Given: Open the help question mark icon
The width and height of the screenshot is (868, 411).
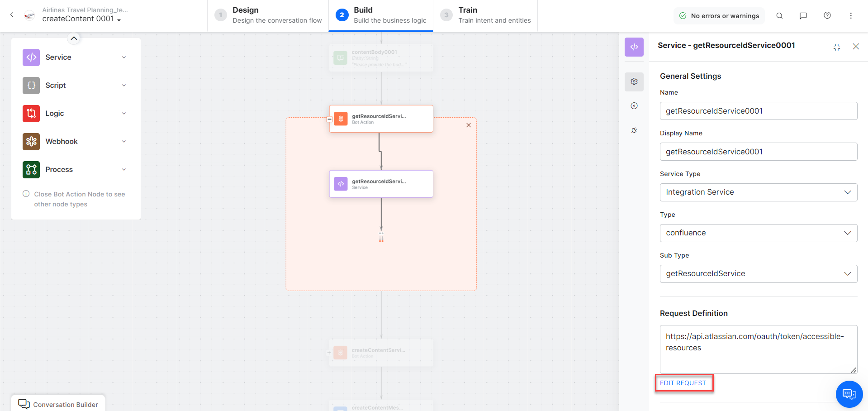Looking at the screenshot, I should coord(827,16).
